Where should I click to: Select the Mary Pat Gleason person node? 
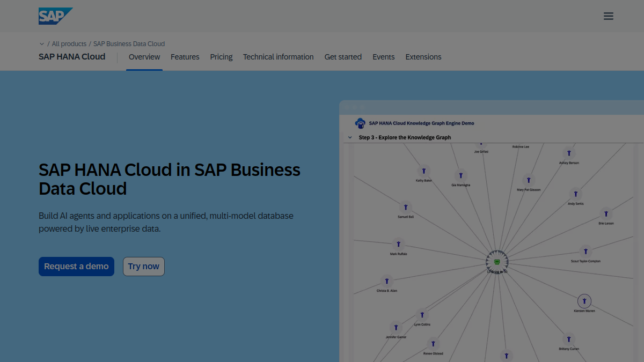point(529,180)
